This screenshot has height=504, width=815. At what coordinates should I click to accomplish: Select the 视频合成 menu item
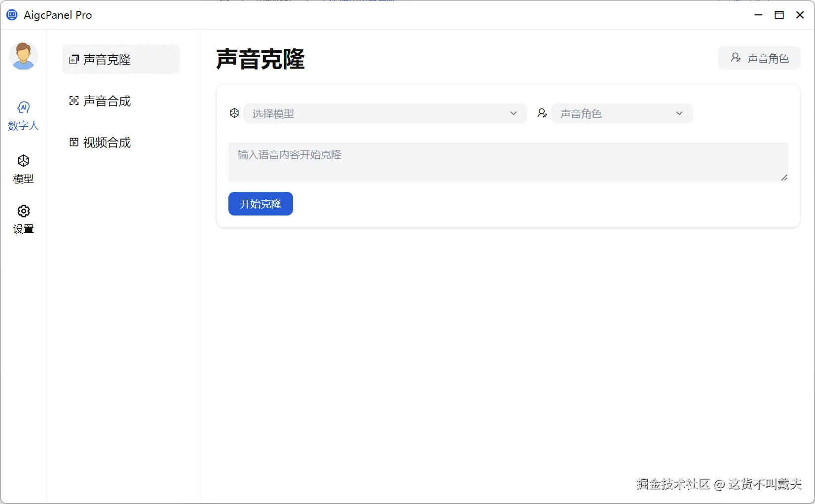[121, 143]
